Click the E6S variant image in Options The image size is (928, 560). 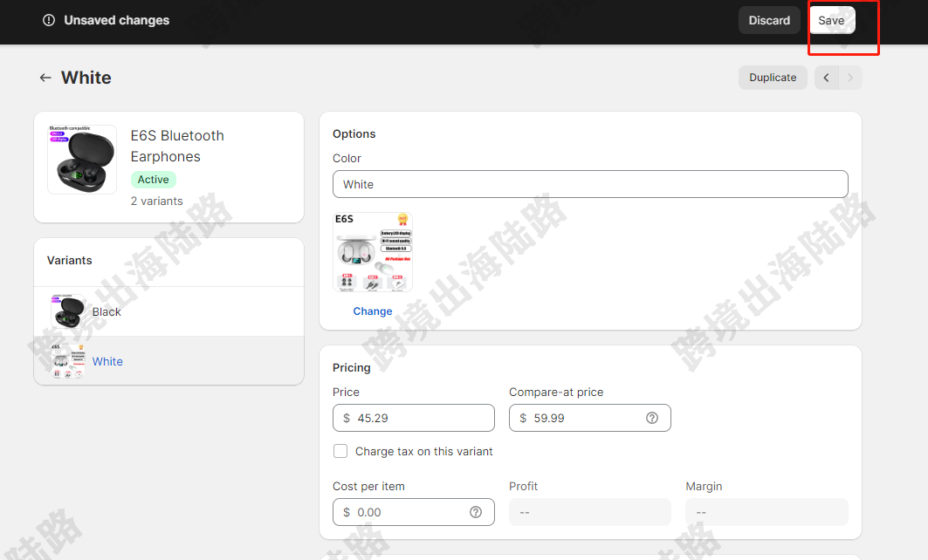tap(373, 252)
